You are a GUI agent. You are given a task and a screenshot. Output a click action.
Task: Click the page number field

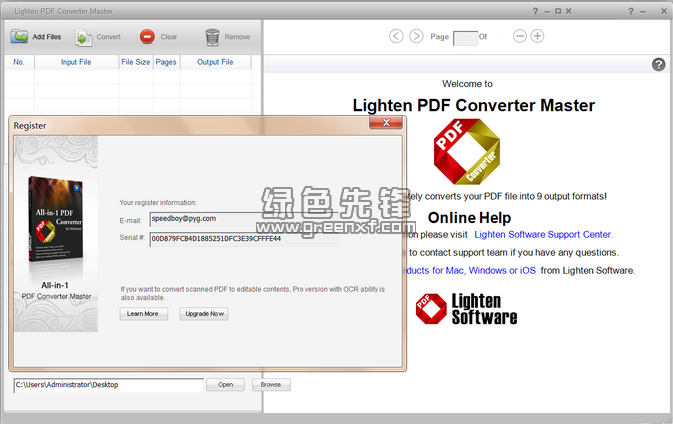tap(465, 38)
